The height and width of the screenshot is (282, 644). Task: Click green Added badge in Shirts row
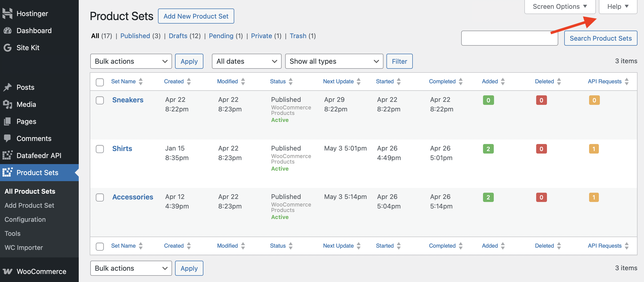pyautogui.click(x=488, y=149)
